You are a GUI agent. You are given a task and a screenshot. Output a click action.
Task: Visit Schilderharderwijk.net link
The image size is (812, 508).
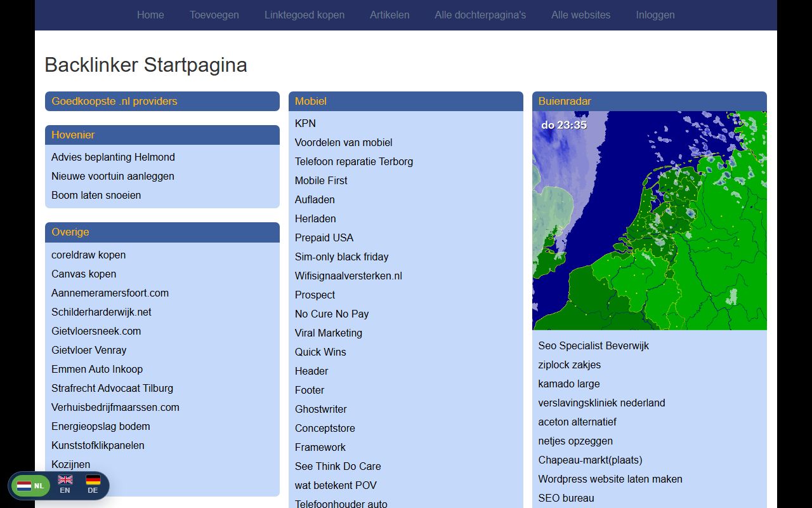click(x=101, y=312)
